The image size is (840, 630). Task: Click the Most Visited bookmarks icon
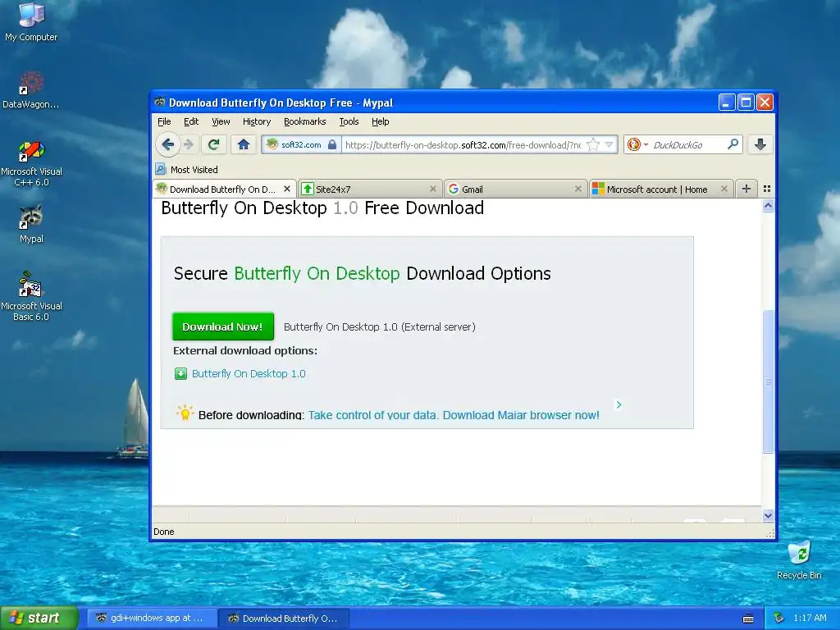161,169
